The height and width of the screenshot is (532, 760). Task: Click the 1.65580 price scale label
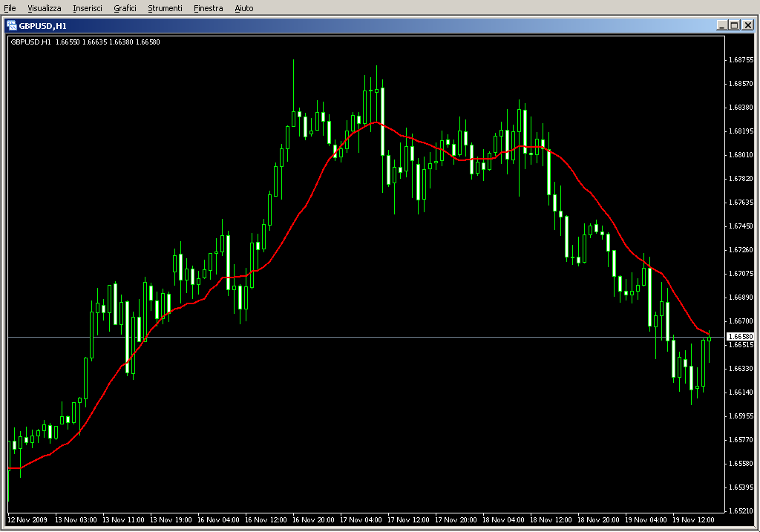click(x=741, y=464)
